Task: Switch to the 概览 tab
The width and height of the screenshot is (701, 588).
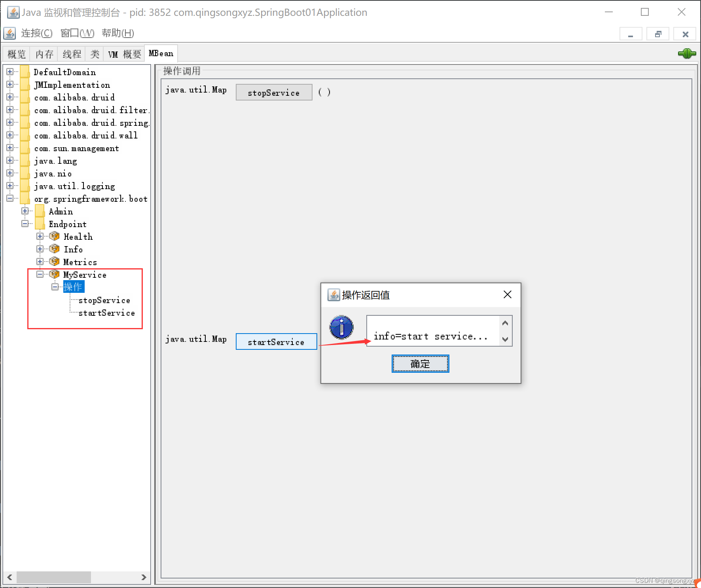Action: pos(17,54)
